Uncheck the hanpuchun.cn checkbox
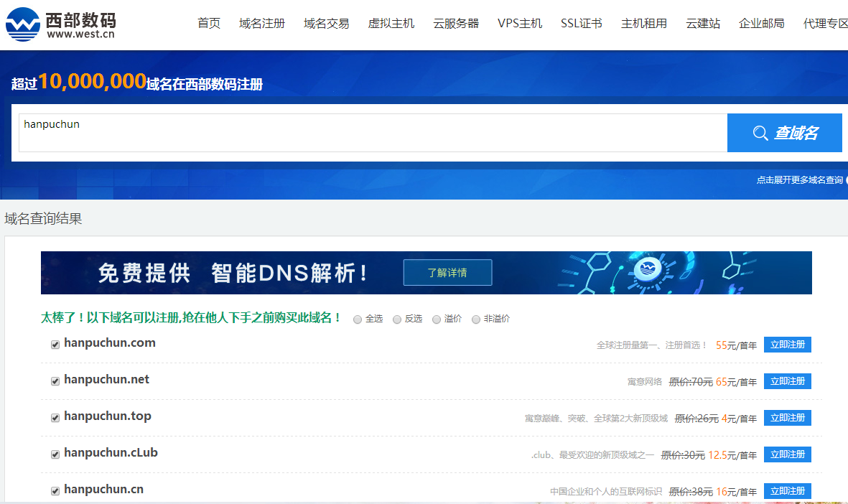 [55, 490]
